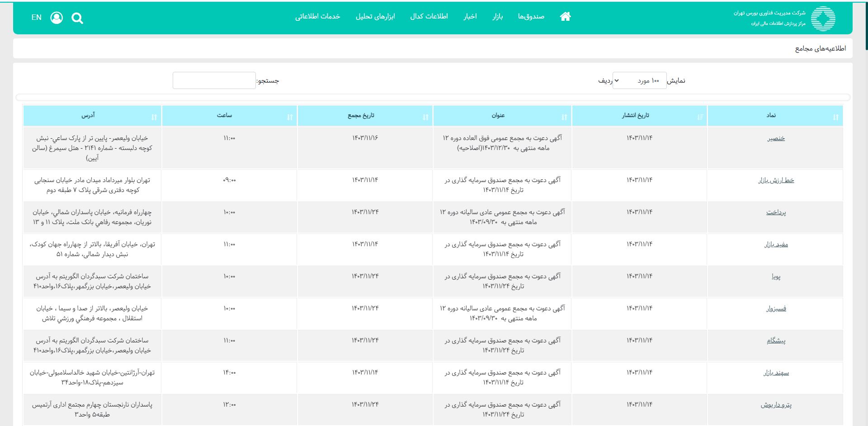The image size is (868, 426).
Task: Open the خنصیر symbol link
Action: coord(776,138)
